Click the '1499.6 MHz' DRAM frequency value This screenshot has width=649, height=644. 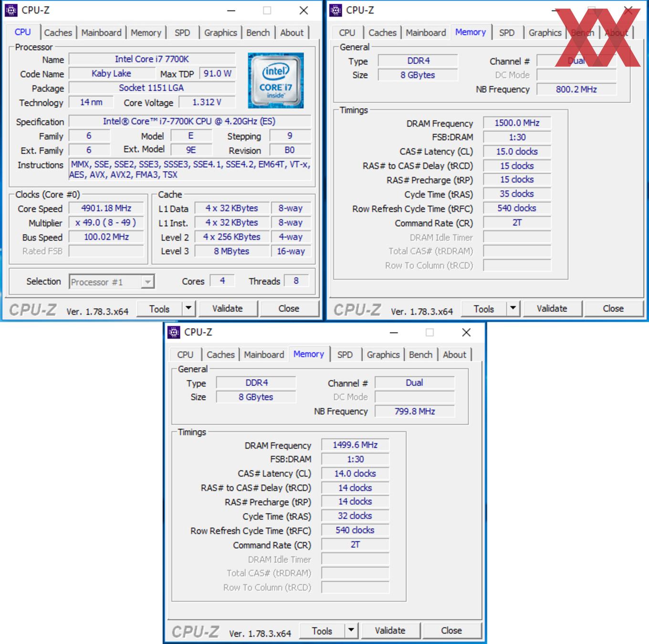356,445
